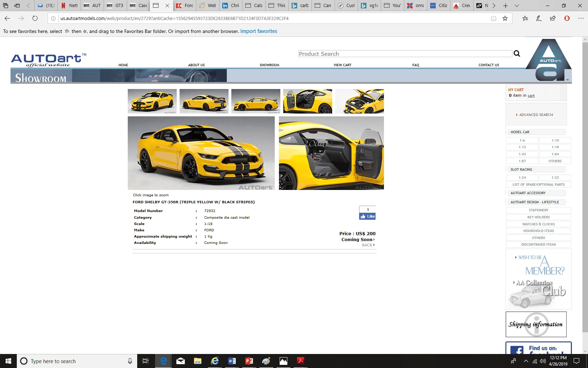Select the 1:43 model car scale

(522, 154)
